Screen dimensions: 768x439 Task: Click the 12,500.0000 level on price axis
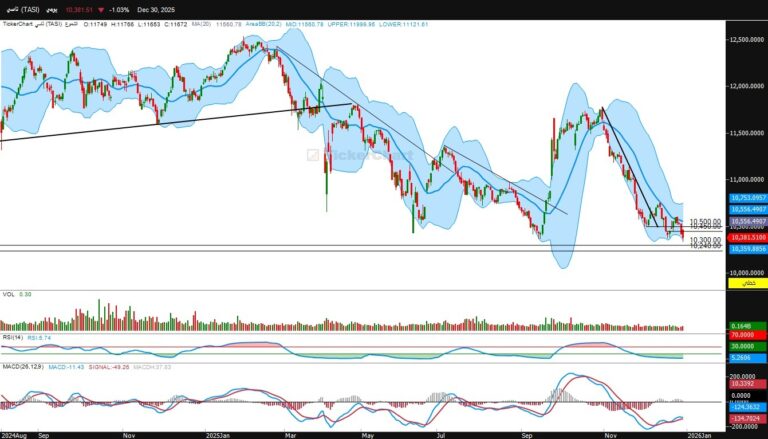click(746, 39)
